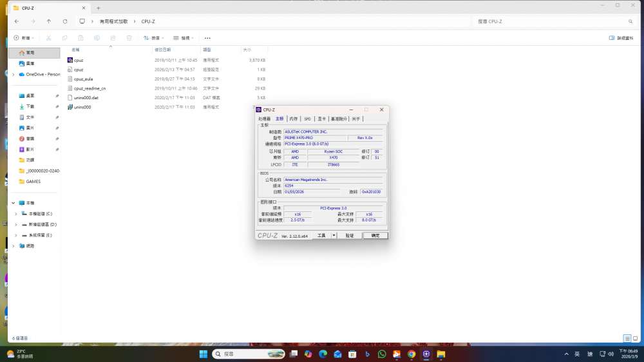Click the Windows Start button

pos(204,354)
